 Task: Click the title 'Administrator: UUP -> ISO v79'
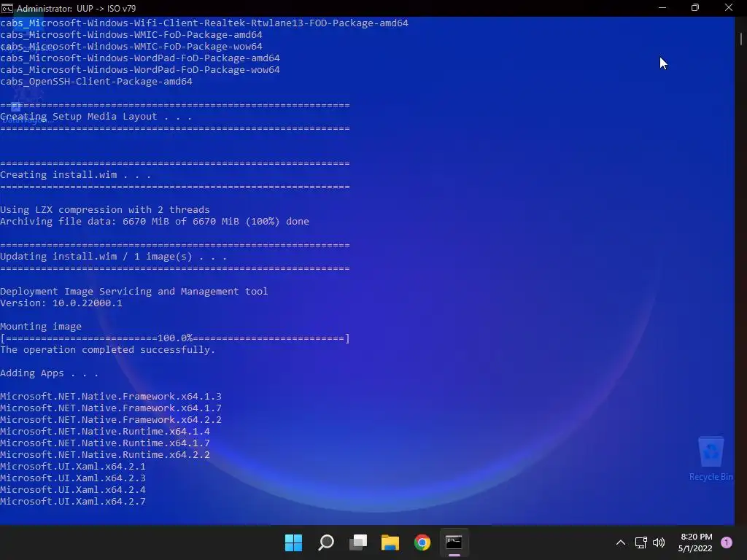(76, 8)
